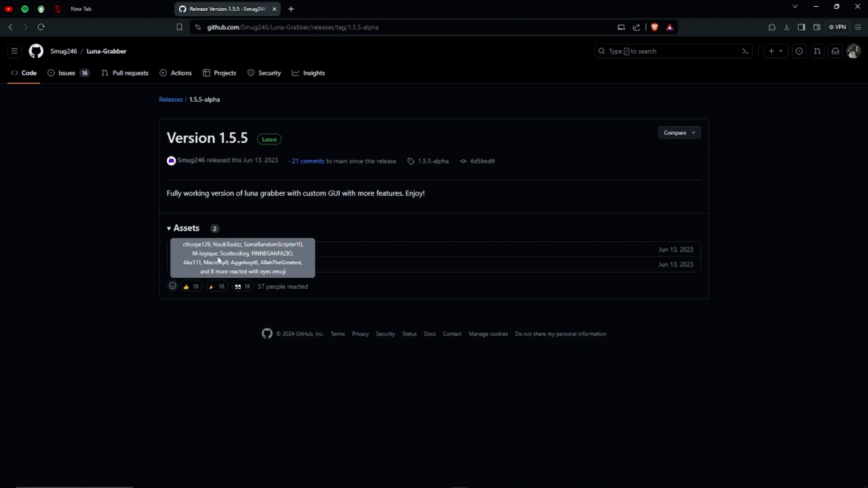Click the Brave Shields lion icon
Viewport: 868px width, 488px height.
click(x=654, y=27)
